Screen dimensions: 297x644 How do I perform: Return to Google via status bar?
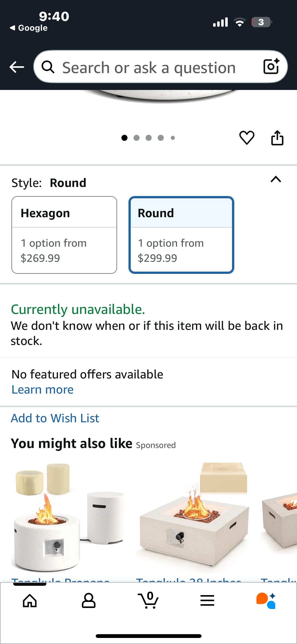29,28
